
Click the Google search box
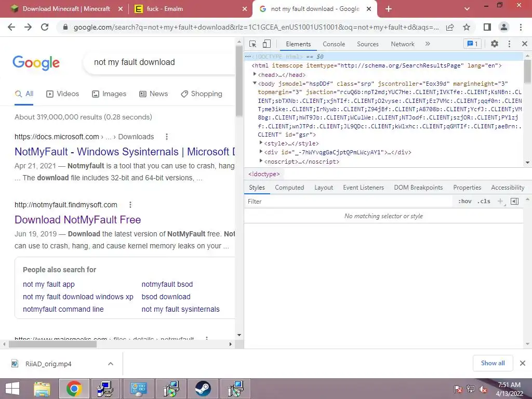point(159,62)
